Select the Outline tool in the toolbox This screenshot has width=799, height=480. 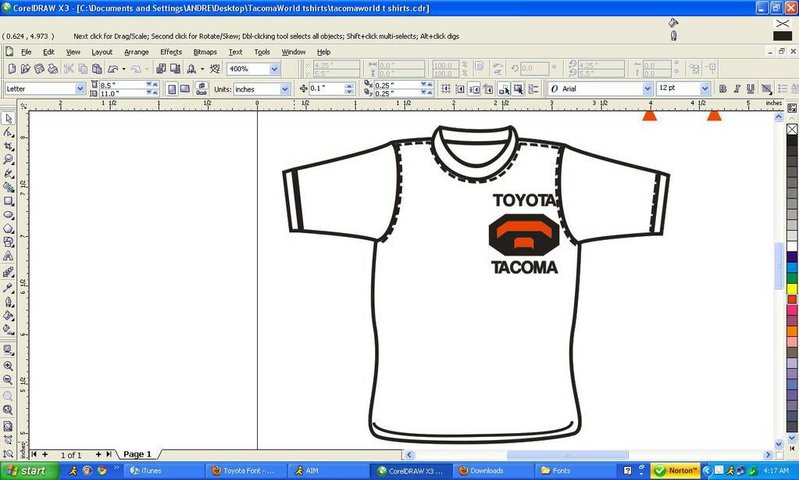(x=8, y=302)
